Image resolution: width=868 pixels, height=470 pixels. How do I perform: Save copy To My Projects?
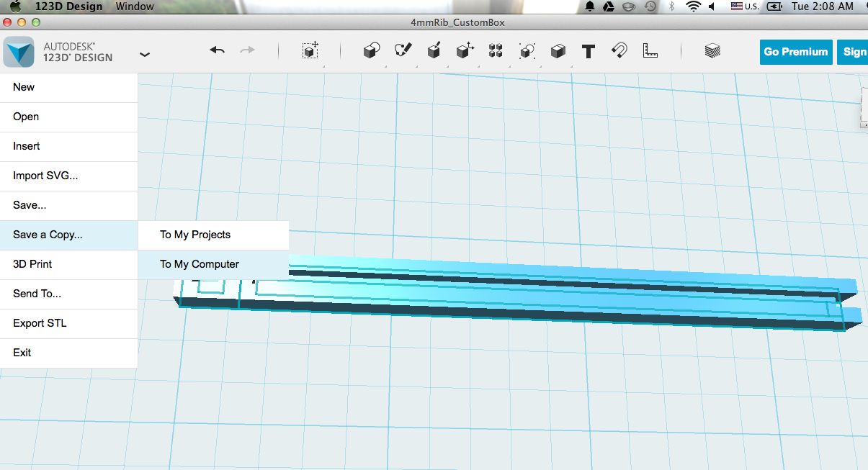213,235
